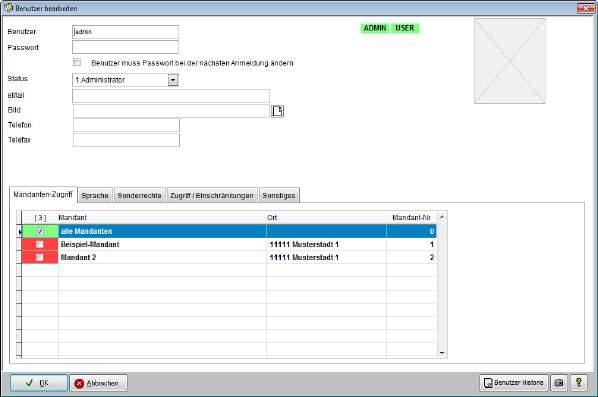Open the Status dropdown arrow
598x397 pixels.
(173, 80)
